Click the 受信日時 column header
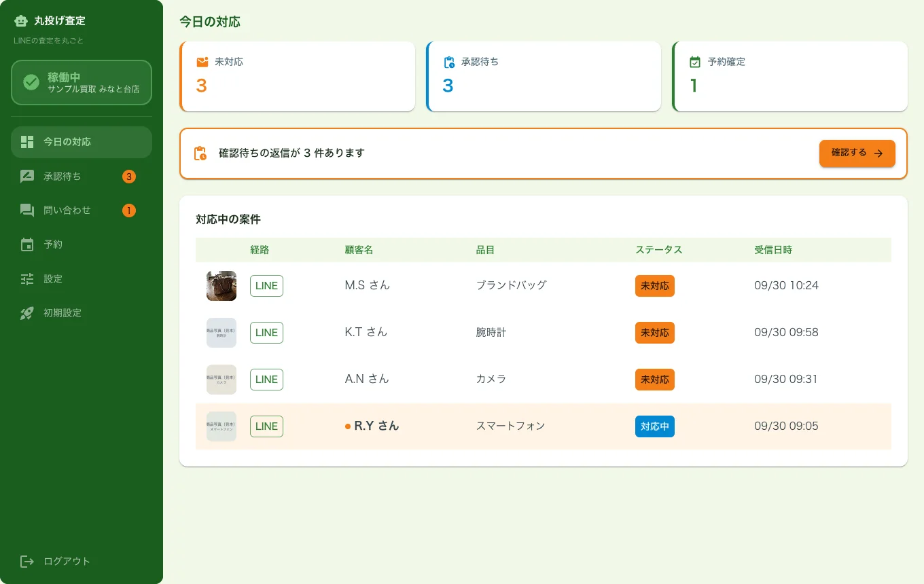The image size is (924, 584). pos(773,250)
